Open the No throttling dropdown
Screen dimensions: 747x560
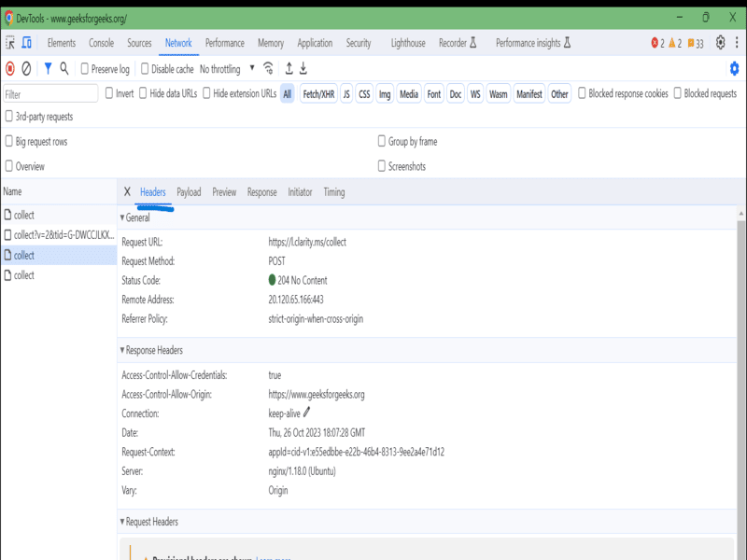(226, 69)
